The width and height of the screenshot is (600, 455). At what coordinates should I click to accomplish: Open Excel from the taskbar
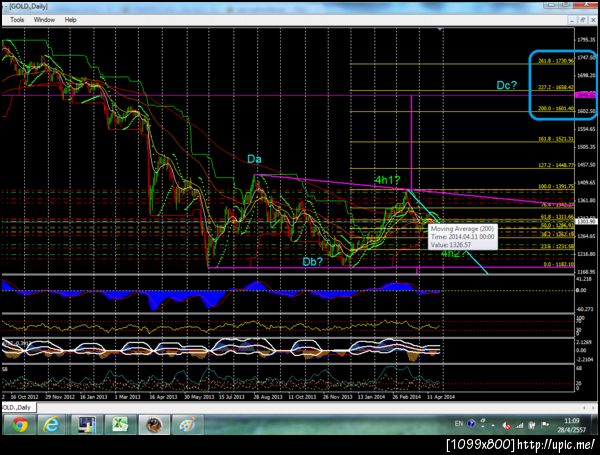(x=120, y=425)
